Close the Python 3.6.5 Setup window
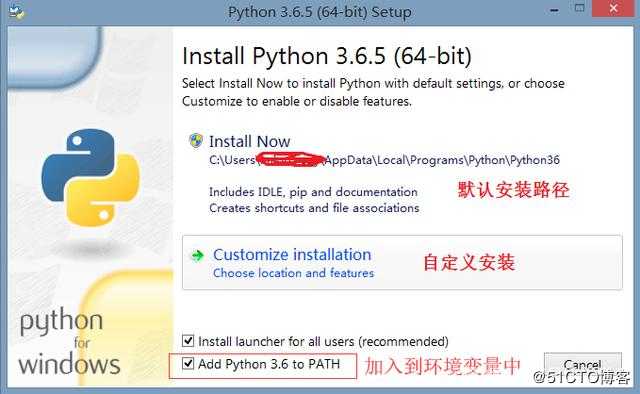 613,9
